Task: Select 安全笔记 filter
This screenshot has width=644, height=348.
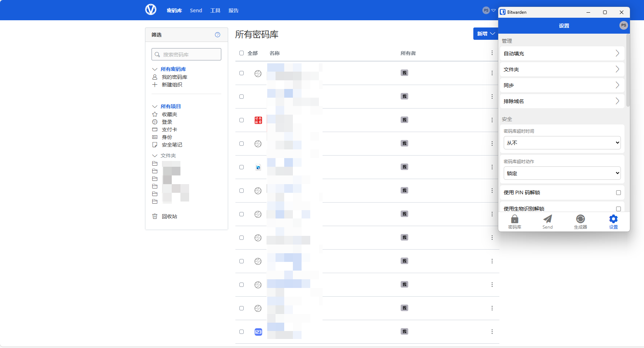Action: click(172, 145)
